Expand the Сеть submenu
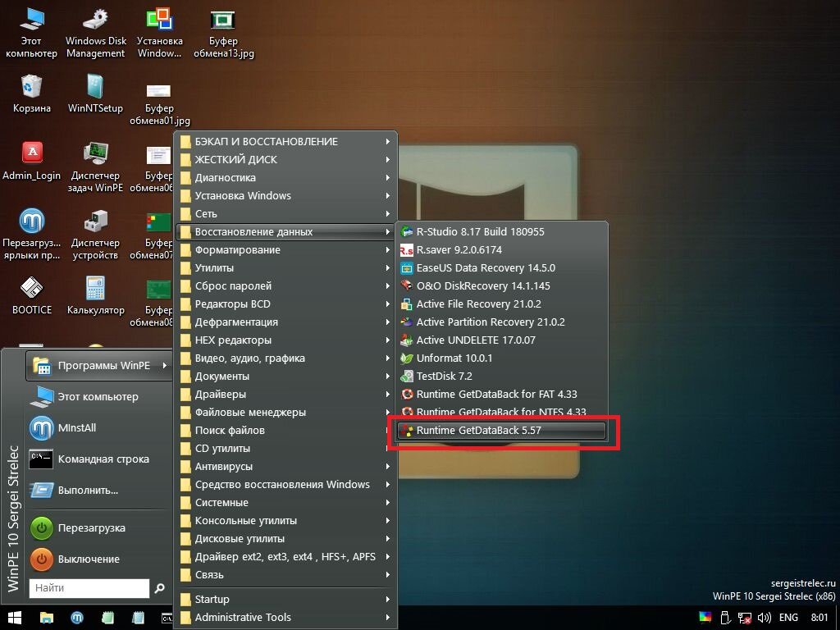This screenshot has width=840, height=630. pyautogui.click(x=286, y=214)
